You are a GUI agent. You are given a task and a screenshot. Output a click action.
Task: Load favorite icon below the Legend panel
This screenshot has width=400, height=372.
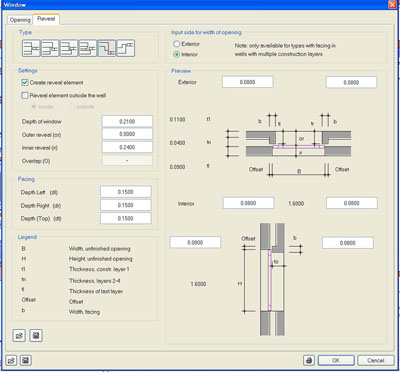tap(19, 335)
